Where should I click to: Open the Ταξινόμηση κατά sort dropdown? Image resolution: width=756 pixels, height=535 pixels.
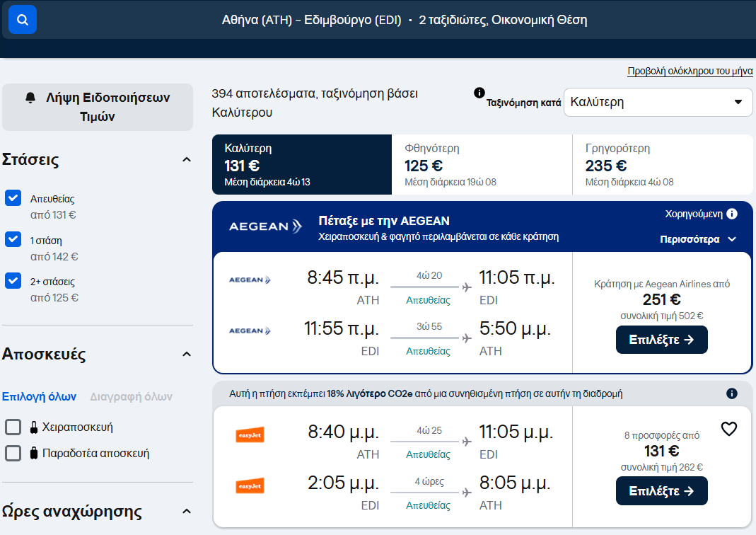[x=658, y=102]
